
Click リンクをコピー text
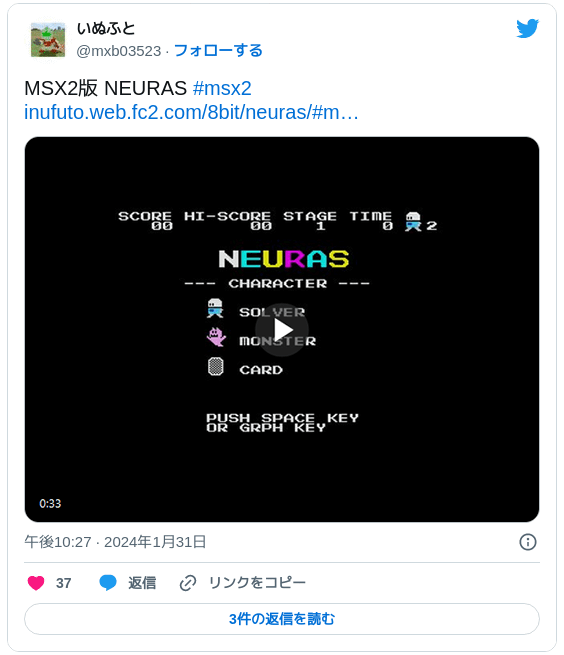(257, 583)
